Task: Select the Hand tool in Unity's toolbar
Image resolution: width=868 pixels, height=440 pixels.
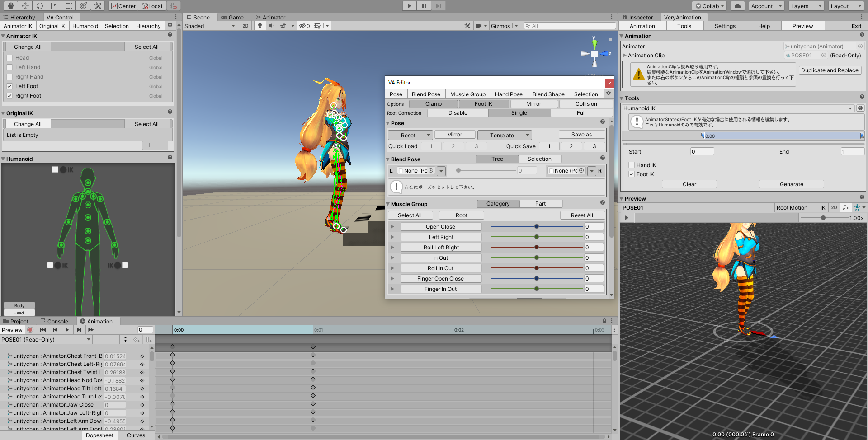Action: [x=11, y=6]
